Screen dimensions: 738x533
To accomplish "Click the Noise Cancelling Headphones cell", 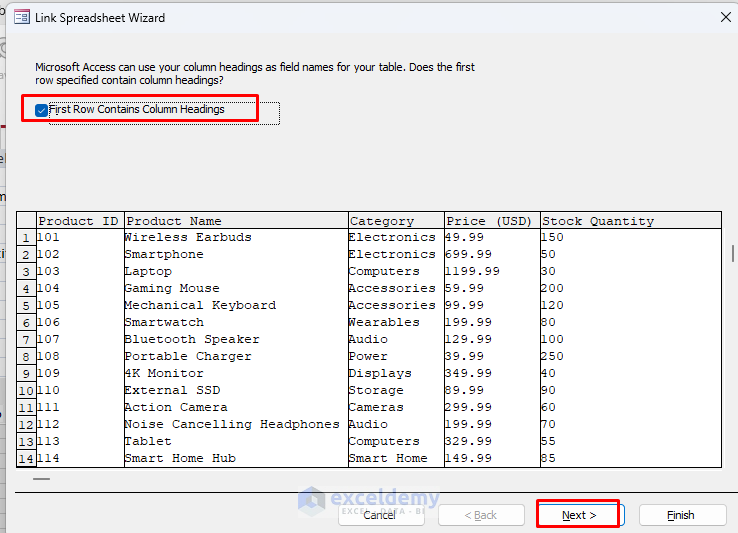I will (236, 424).
